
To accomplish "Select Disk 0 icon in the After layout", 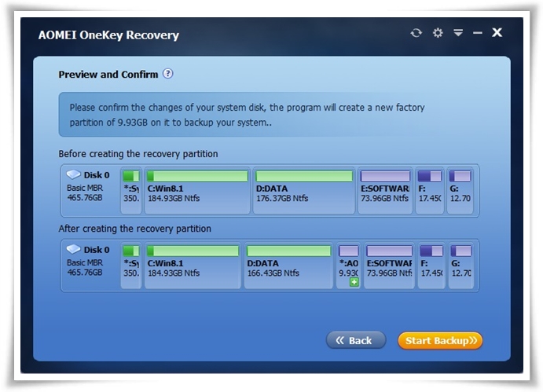I will [73, 249].
